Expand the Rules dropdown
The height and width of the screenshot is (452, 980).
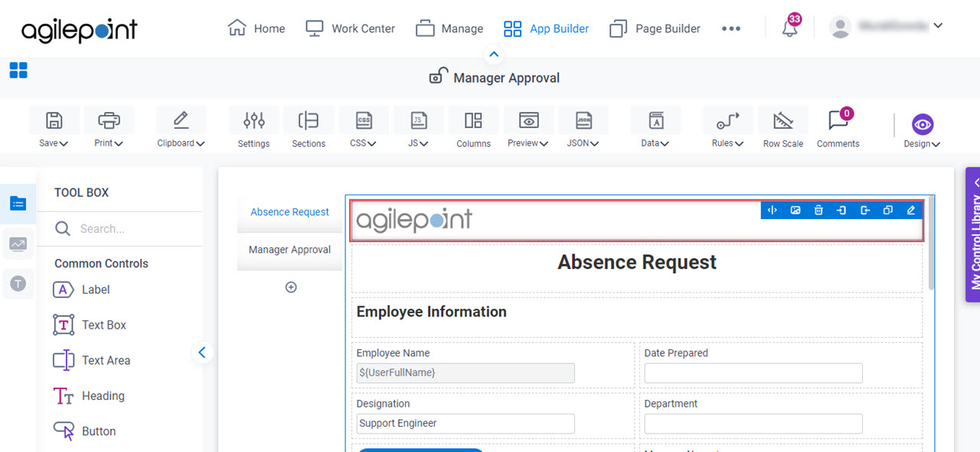tap(739, 143)
